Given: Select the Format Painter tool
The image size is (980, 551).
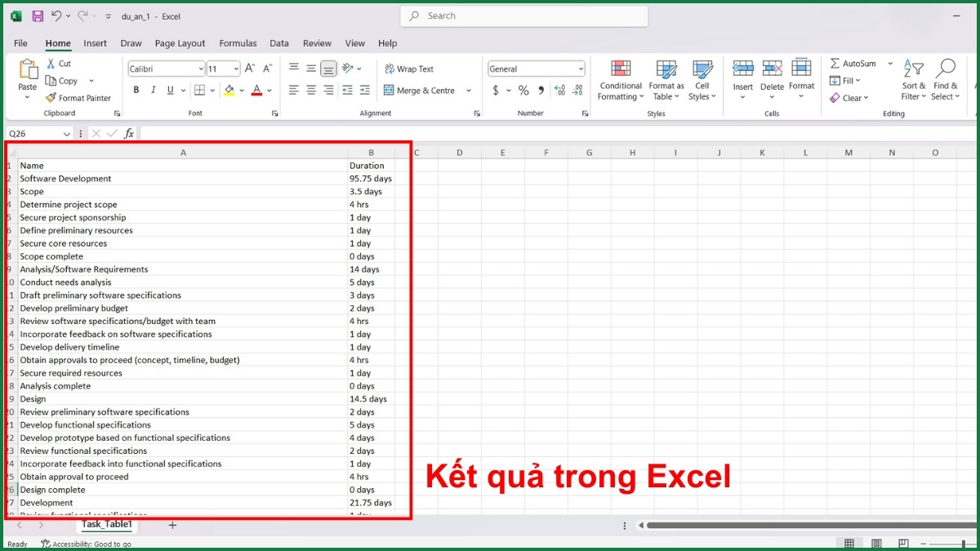Looking at the screenshot, I should pos(78,97).
